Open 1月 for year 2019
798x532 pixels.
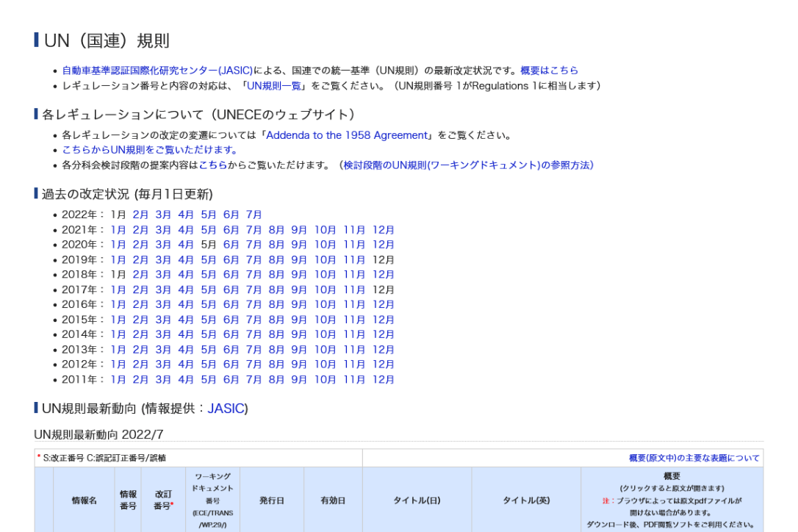click(x=118, y=260)
